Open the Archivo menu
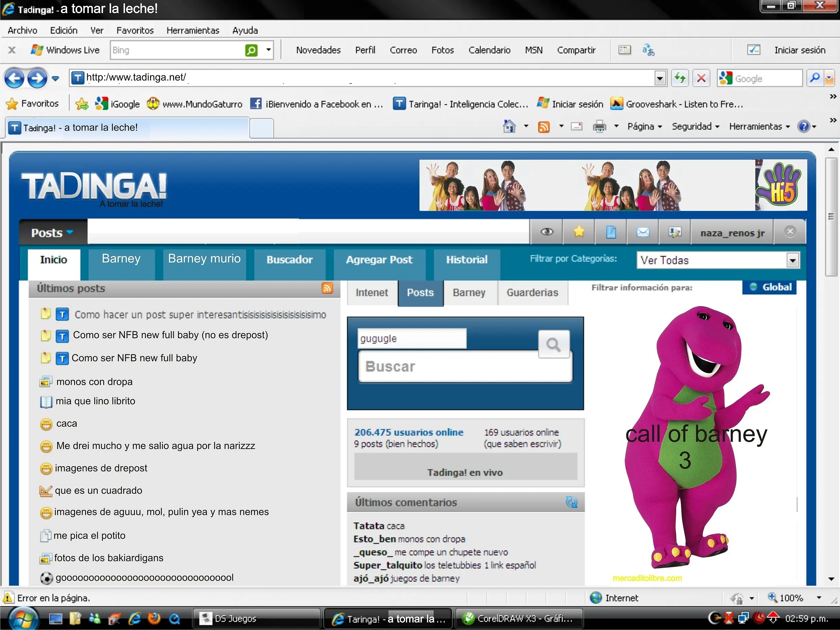This screenshot has width=840, height=630. [22, 30]
